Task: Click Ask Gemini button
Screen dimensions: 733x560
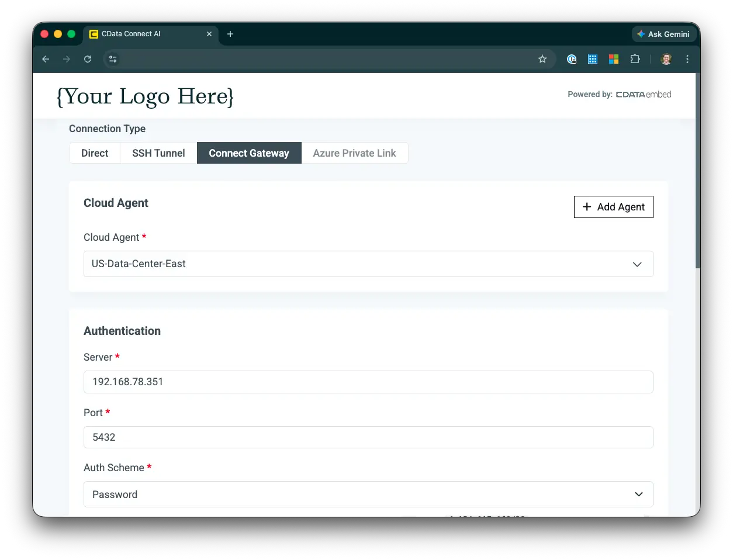Action: [663, 34]
